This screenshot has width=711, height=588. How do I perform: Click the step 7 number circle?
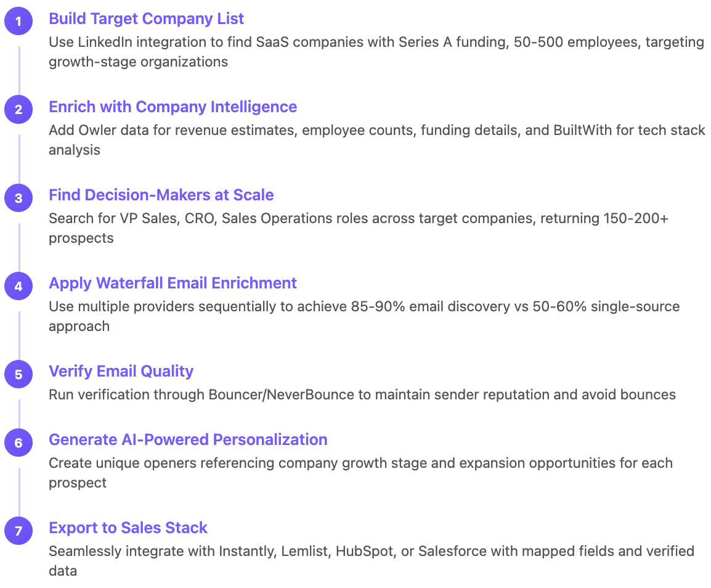click(x=18, y=531)
